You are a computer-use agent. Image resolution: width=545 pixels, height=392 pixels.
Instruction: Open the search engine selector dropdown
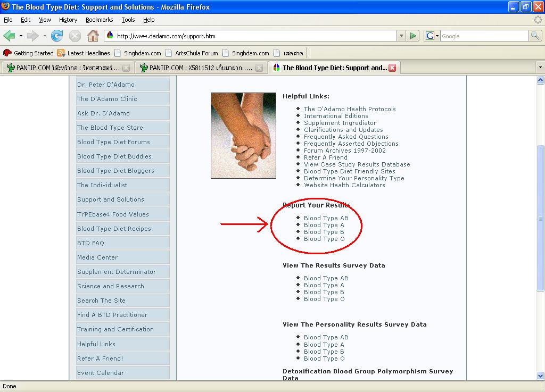[437, 36]
